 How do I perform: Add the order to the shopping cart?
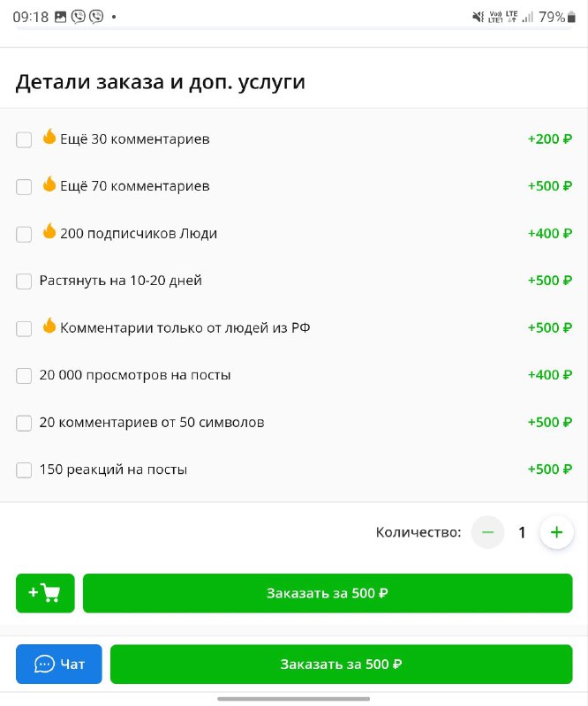pyautogui.click(x=45, y=593)
